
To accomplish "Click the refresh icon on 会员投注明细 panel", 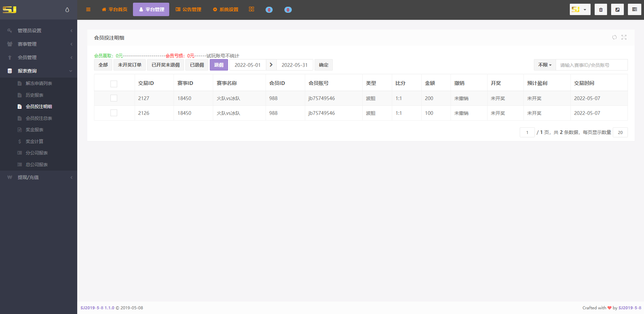I will (x=614, y=38).
